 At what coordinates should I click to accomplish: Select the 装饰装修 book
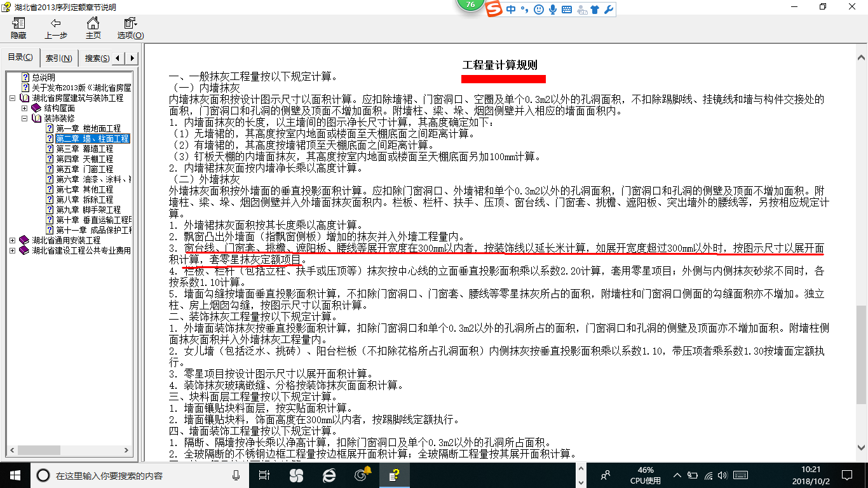(x=59, y=118)
